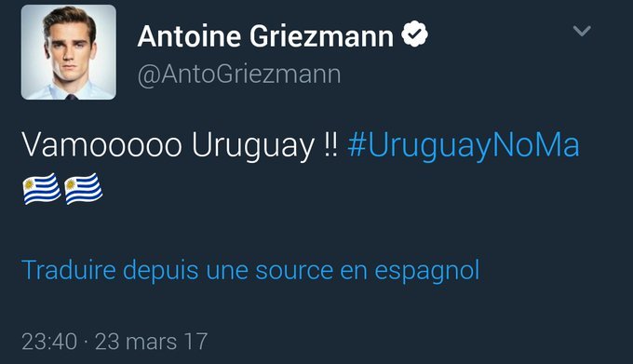Click the first name Antoine in header

pos(189,36)
